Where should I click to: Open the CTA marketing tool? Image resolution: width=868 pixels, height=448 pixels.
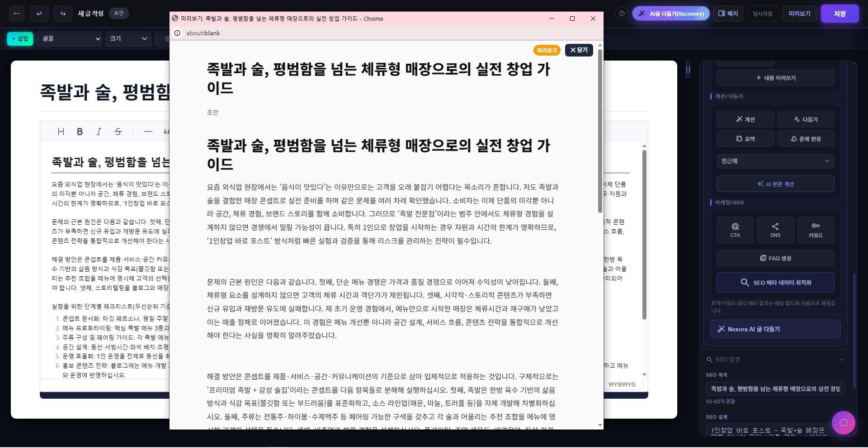(x=735, y=230)
